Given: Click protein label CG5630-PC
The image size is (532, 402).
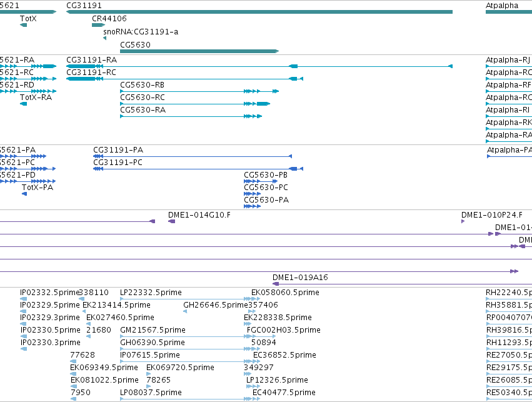Looking at the screenshot, I should click(266, 188).
